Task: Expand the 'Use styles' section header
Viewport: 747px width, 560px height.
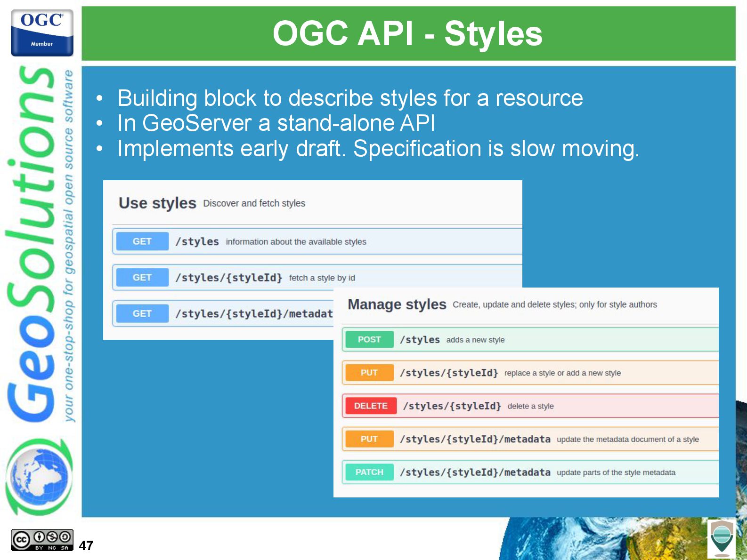Action: [157, 203]
